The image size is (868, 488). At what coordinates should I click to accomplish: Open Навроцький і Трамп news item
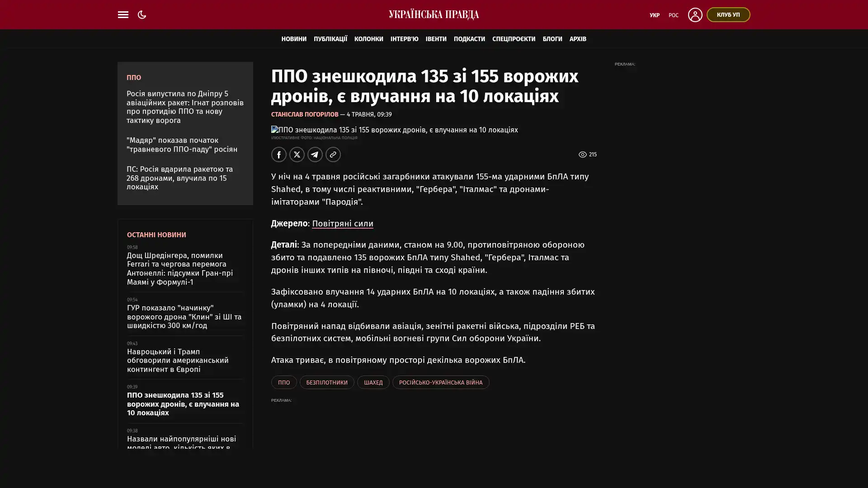click(x=178, y=361)
